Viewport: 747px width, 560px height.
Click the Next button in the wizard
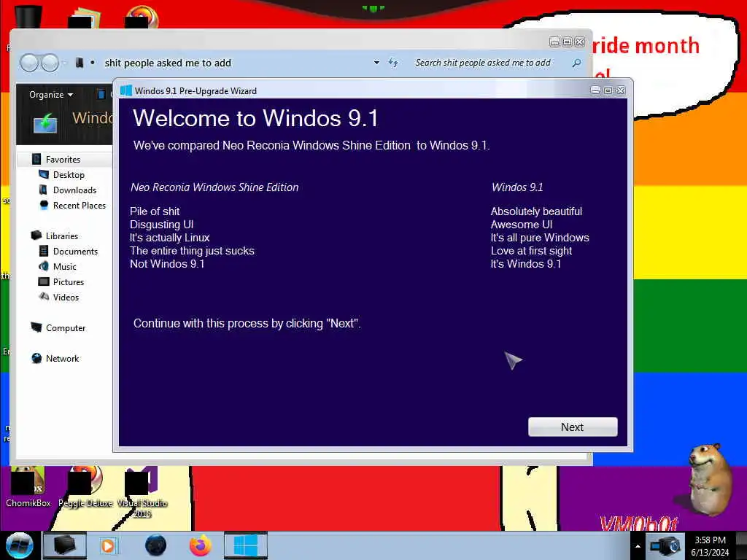(x=573, y=427)
